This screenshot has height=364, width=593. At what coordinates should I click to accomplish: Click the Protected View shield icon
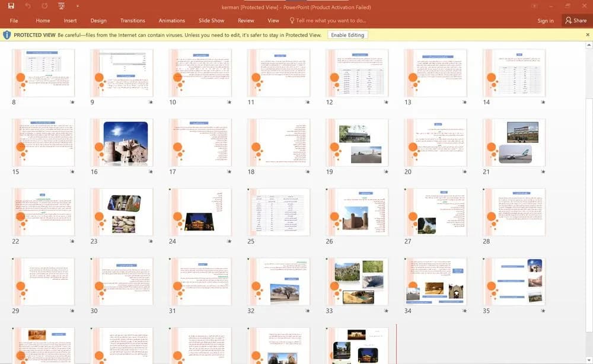pyautogui.click(x=7, y=35)
